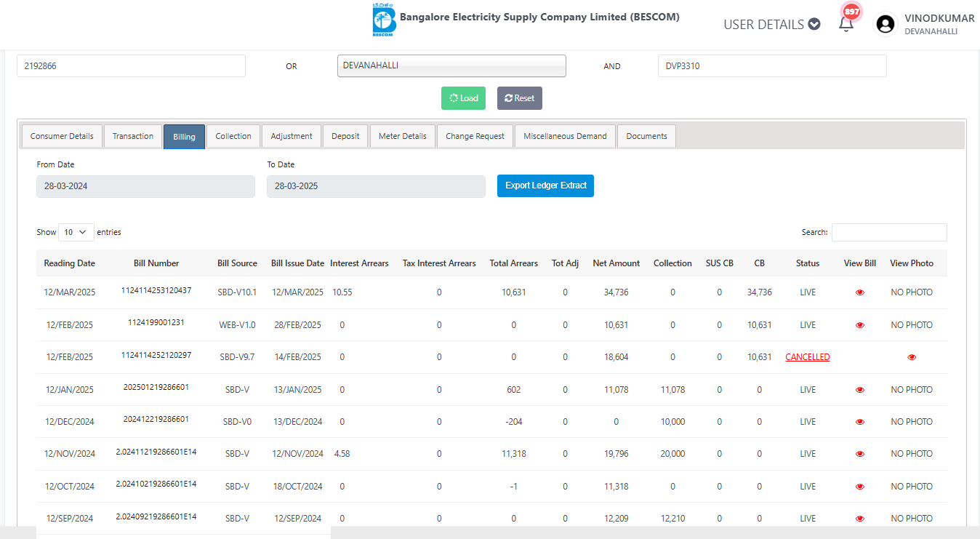Click Export Ledger Extract button
The height and width of the screenshot is (539, 980).
pyautogui.click(x=545, y=185)
